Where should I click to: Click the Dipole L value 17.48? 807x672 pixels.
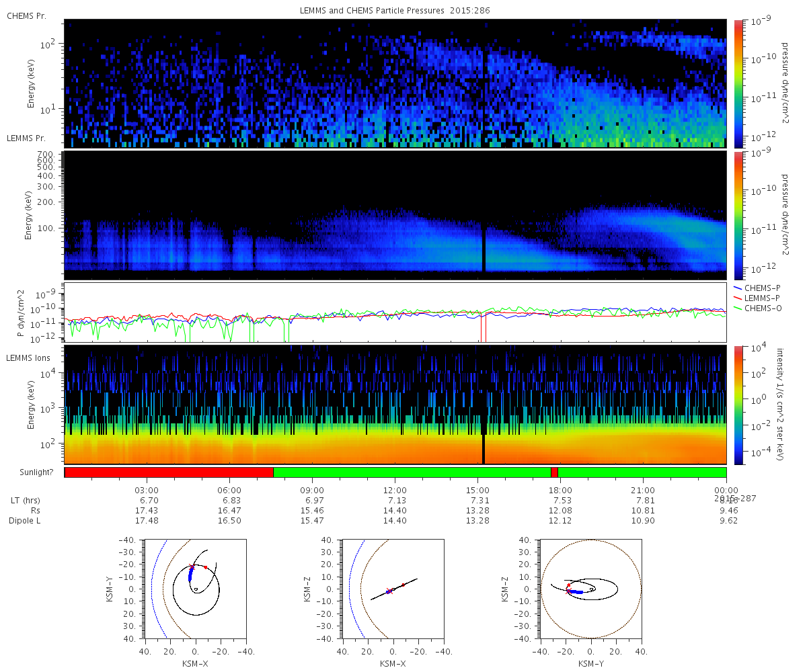(146, 521)
